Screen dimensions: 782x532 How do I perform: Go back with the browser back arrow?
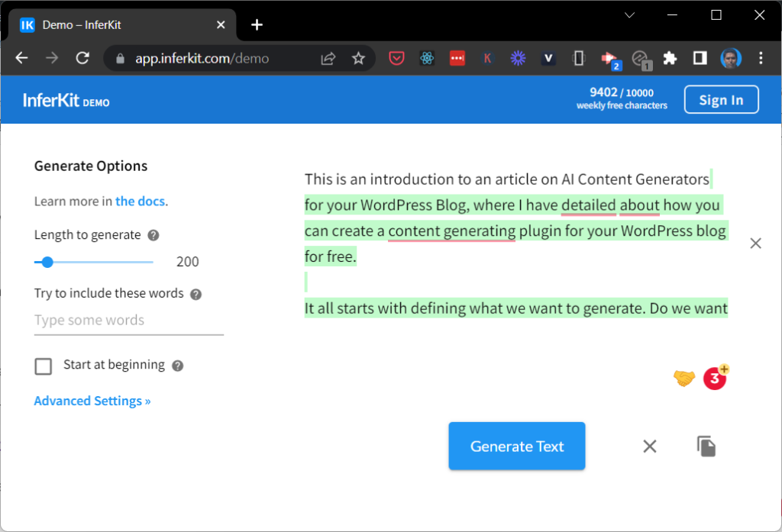pyautogui.click(x=21, y=58)
